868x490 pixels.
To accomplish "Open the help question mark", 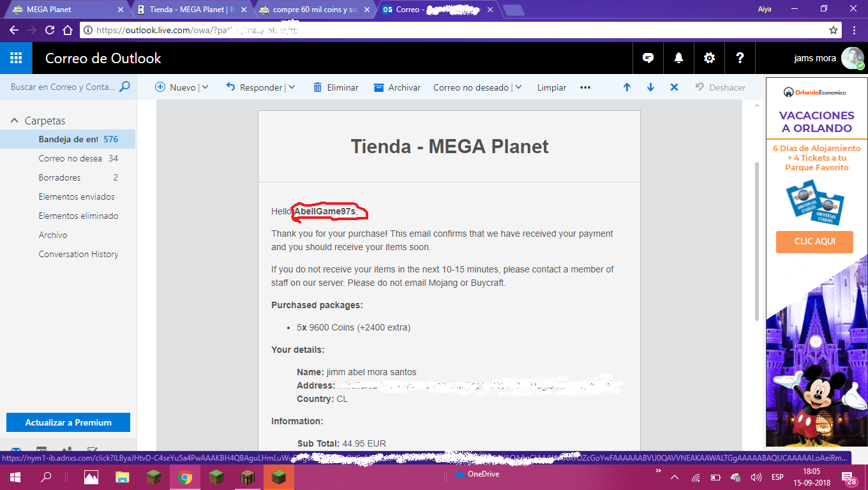I will (x=740, y=58).
